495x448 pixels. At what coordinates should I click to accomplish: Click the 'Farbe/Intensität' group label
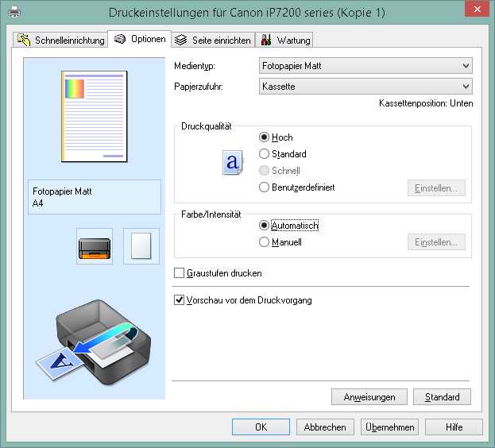click(x=211, y=214)
